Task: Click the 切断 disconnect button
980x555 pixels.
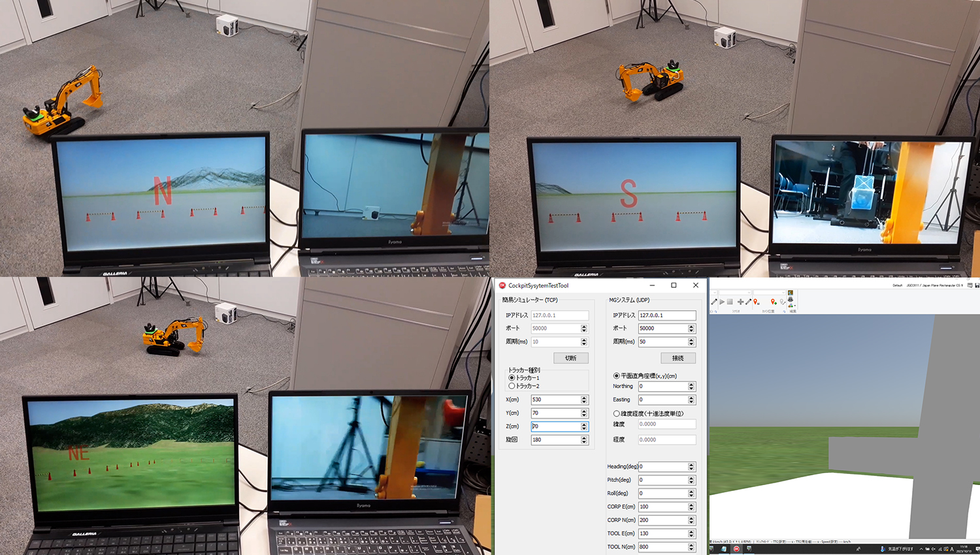Action: (x=571, y=358)
